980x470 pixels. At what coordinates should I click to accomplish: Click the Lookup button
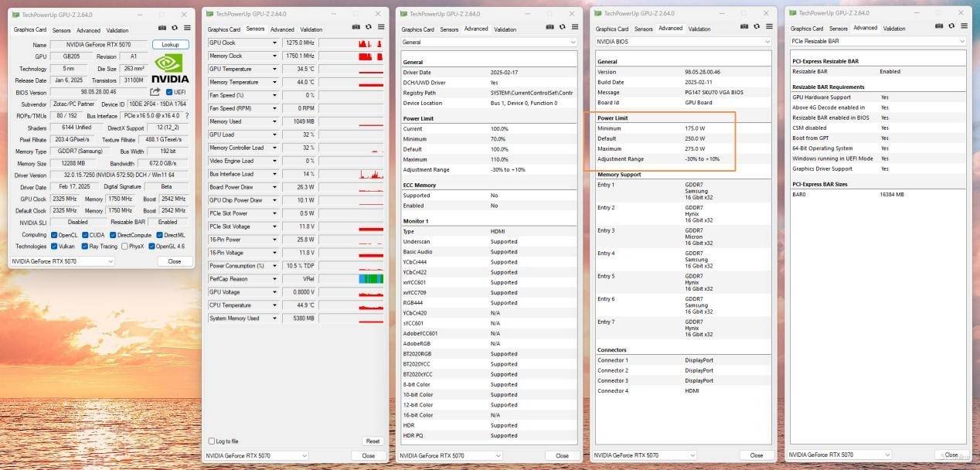click(171, 45)
